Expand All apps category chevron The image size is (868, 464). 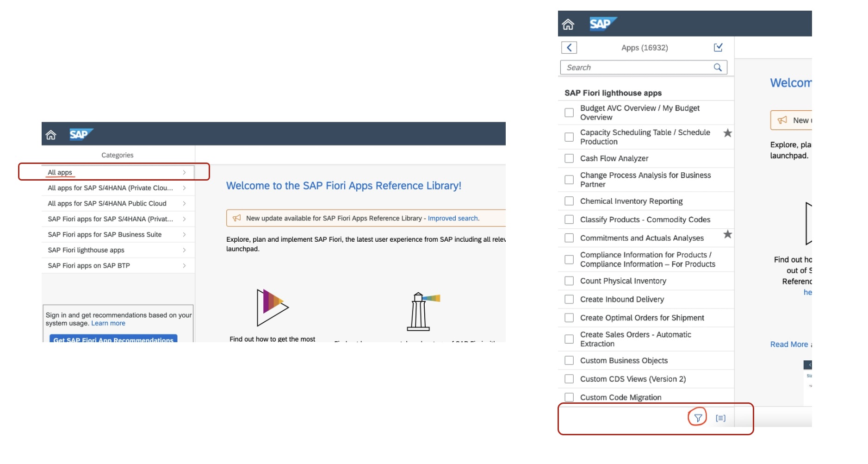[184, 172]
